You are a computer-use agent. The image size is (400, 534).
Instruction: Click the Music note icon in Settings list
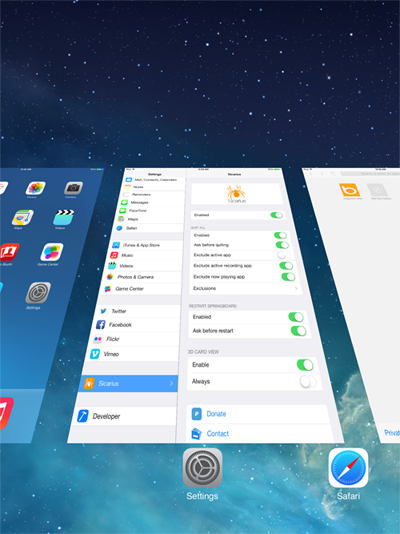(114, 255)
